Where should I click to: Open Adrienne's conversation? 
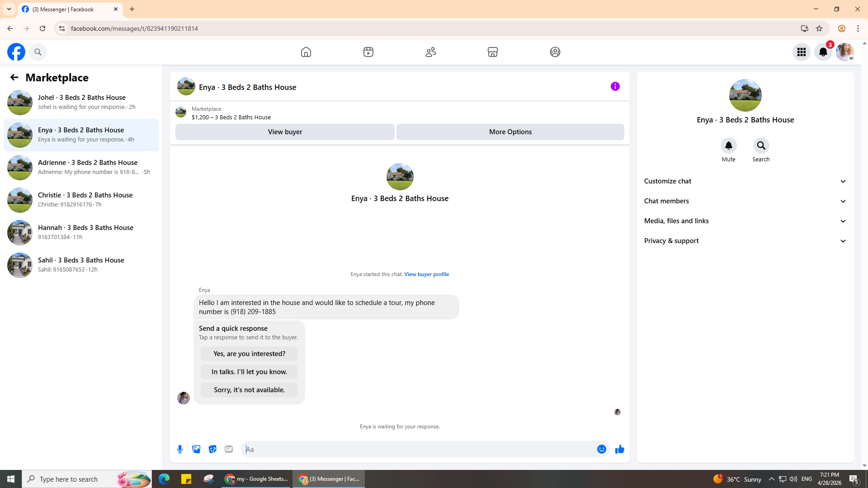click(81, 168)
